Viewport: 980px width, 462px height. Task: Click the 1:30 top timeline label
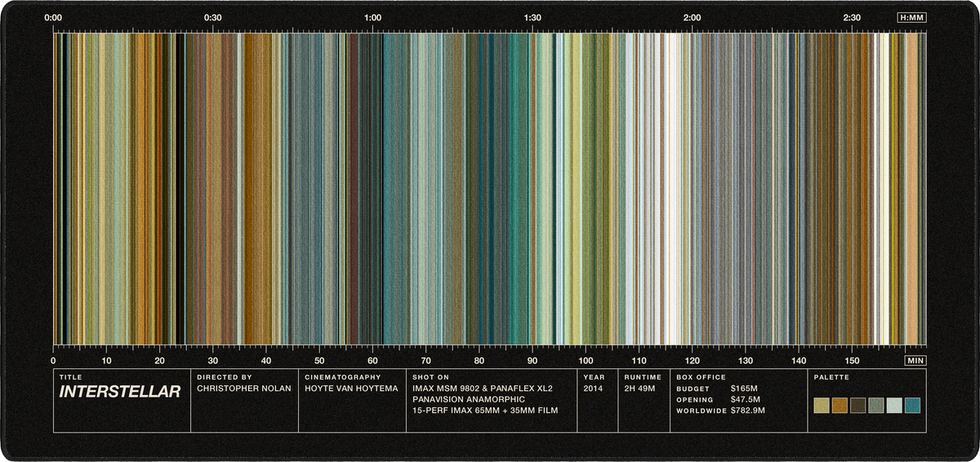pyautogui.click(x=532, y=17)
